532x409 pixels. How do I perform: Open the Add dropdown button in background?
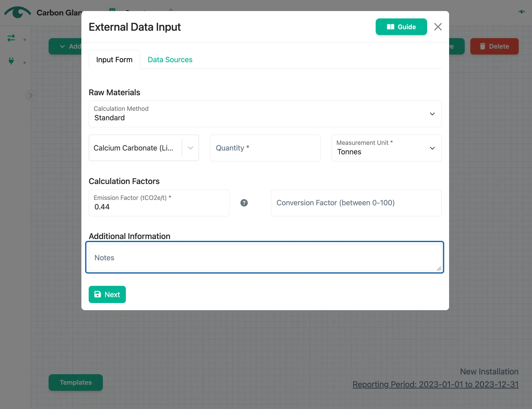coord(65,46)
